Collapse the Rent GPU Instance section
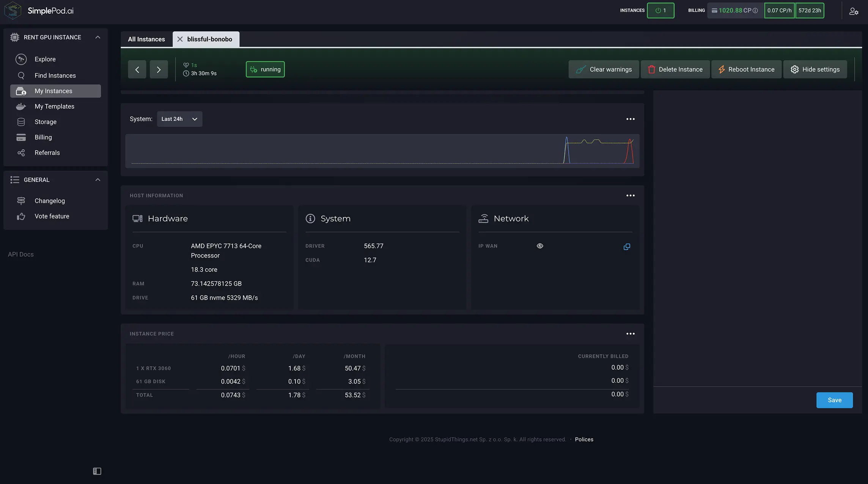The image size is (868, 484). tap(98, 37)
